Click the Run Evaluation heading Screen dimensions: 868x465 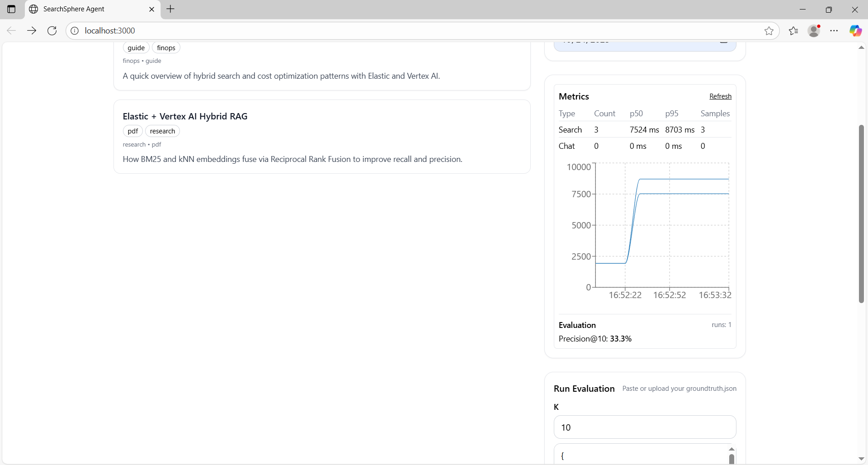coord(584,389)
